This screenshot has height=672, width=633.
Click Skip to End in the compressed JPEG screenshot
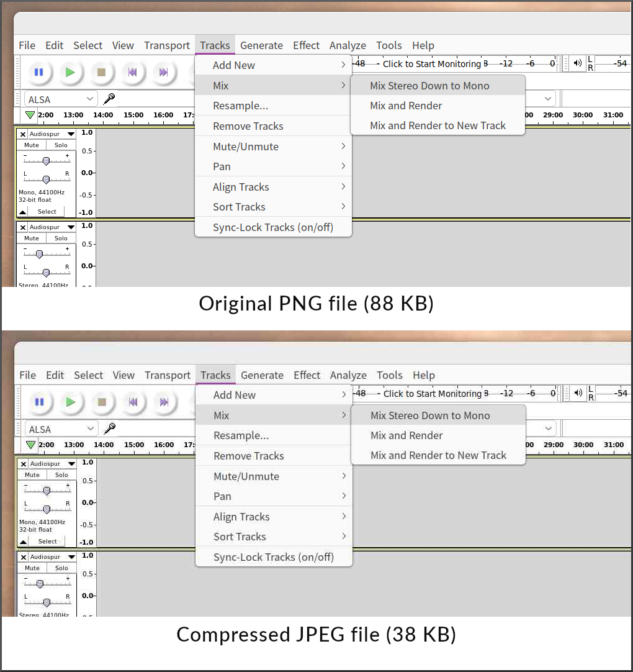[x=164, y=402]
